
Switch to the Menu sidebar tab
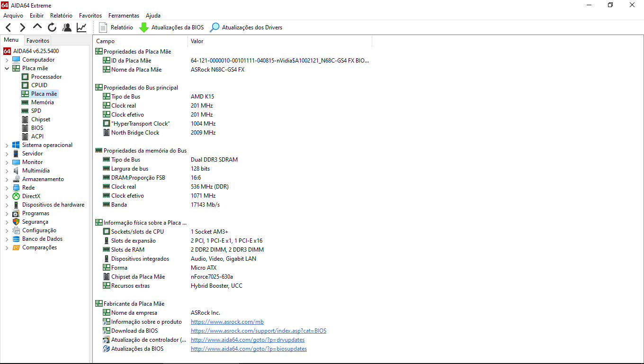(11, 40)
